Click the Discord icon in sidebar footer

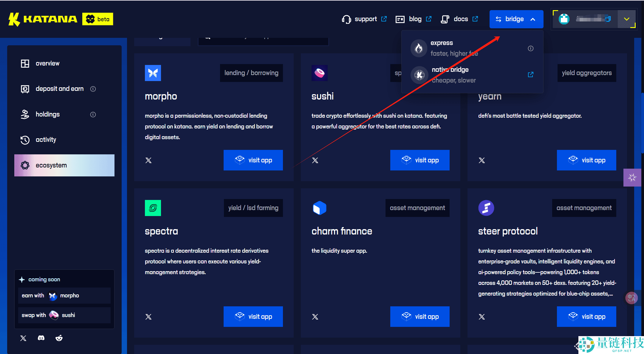41,338
